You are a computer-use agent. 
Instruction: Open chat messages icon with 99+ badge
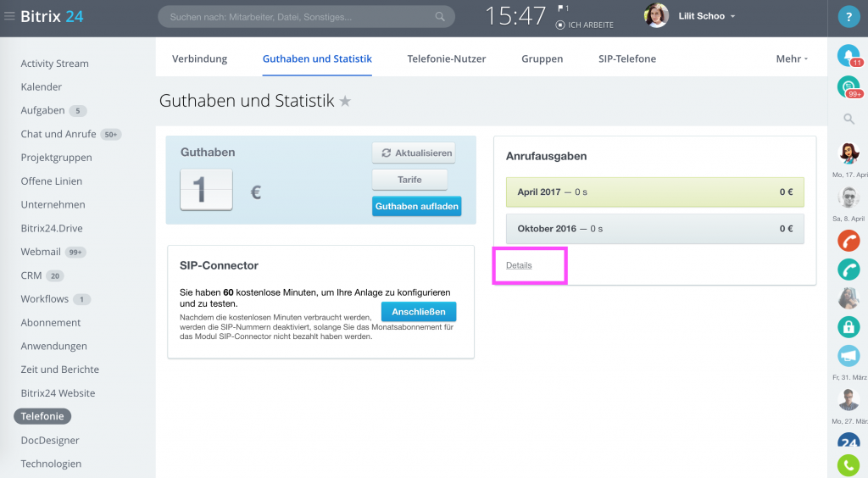(849, 87)
